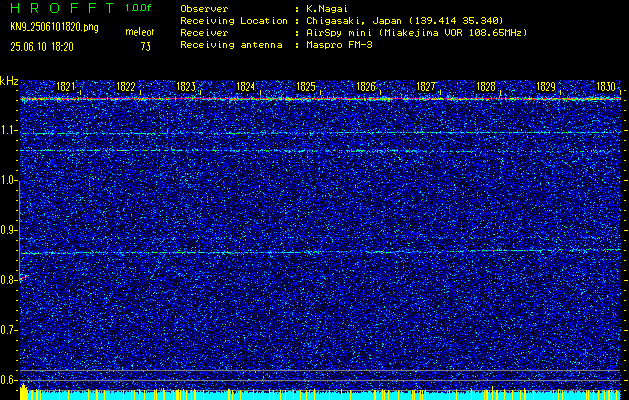
Task: Click the Observer label
Action: tap(204, 9)
